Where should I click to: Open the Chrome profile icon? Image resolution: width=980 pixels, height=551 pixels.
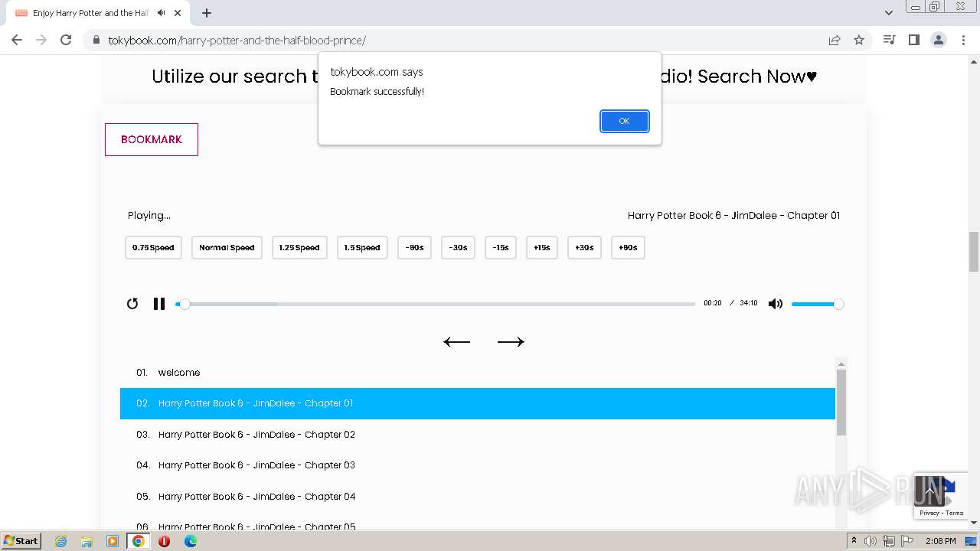click(x=938, y=40)
